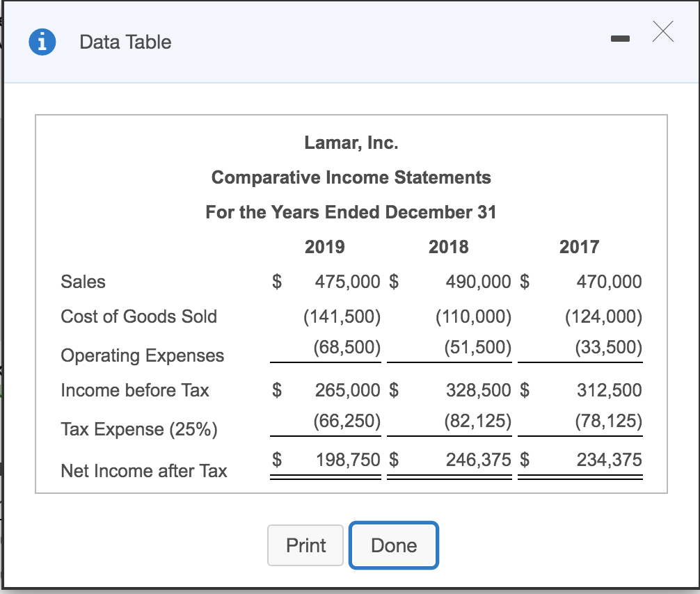Close the Data Table dialog
This screenshot has width=700, height=594.
click(x=663, y=32)
